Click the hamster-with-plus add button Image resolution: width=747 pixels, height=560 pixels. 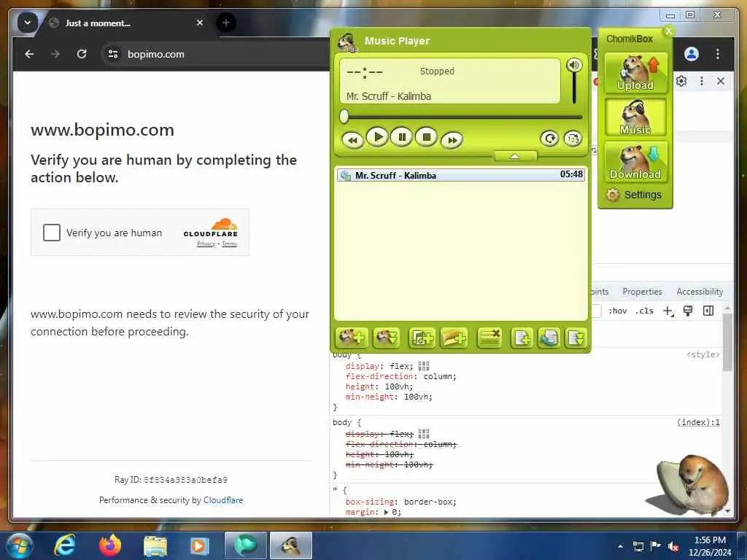[x=352, y=338]
